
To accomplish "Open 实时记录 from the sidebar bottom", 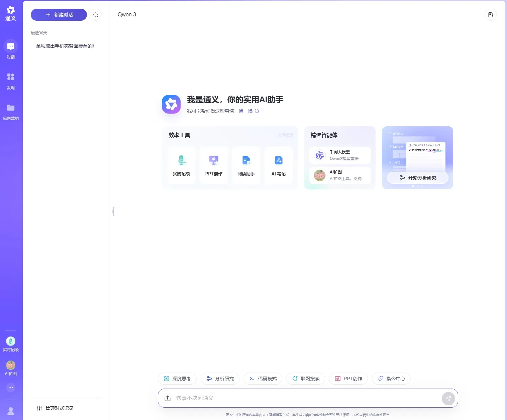I will coord(11,344).
